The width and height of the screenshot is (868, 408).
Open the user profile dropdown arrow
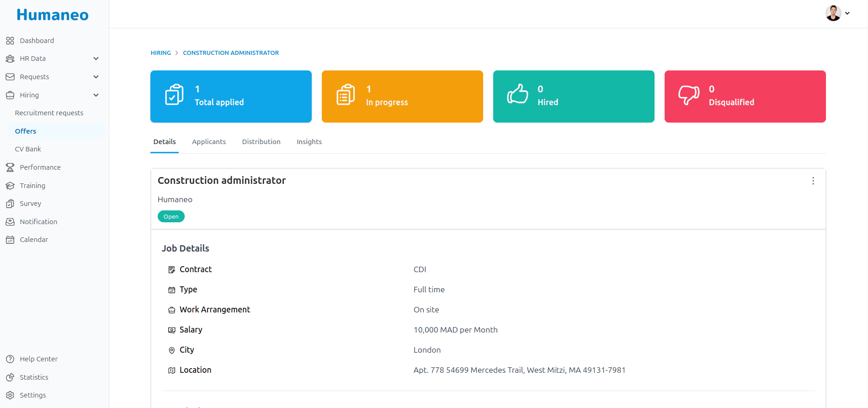(847, 13)
